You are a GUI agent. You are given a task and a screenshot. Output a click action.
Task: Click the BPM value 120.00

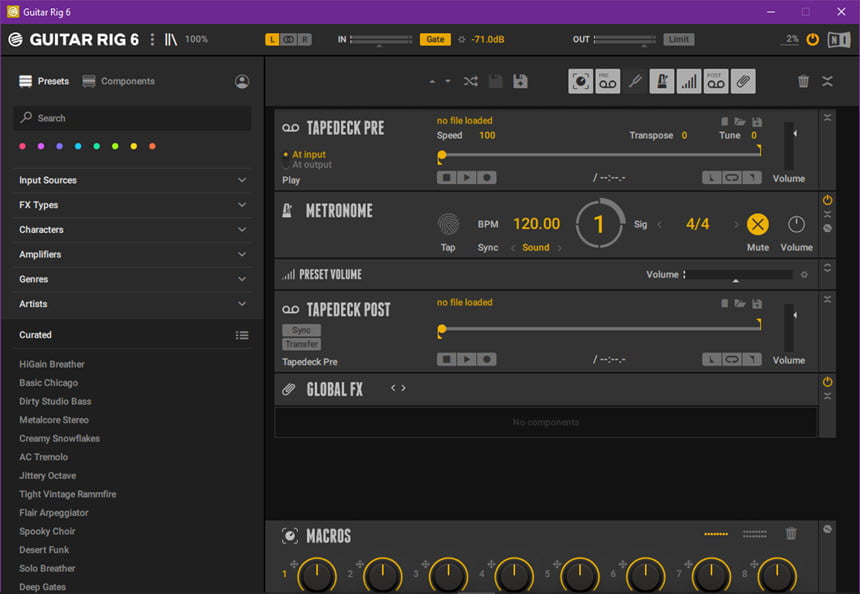pyautogui.click(x=536, y=224)
